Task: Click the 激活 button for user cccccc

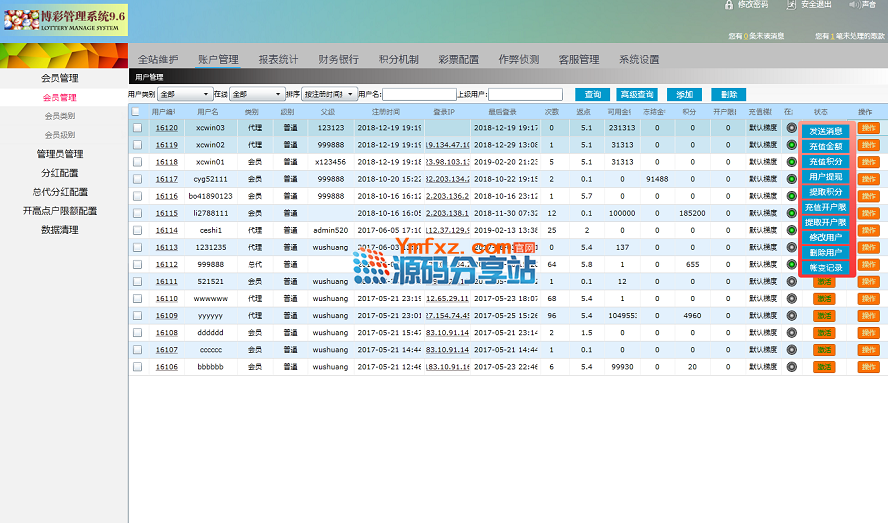Action: tap(824, 349)
